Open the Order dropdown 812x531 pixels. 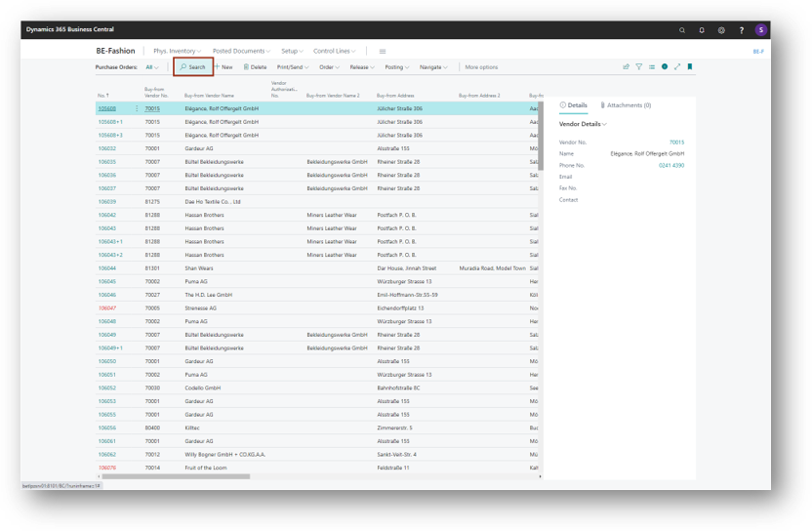click(x=329, y=66)
